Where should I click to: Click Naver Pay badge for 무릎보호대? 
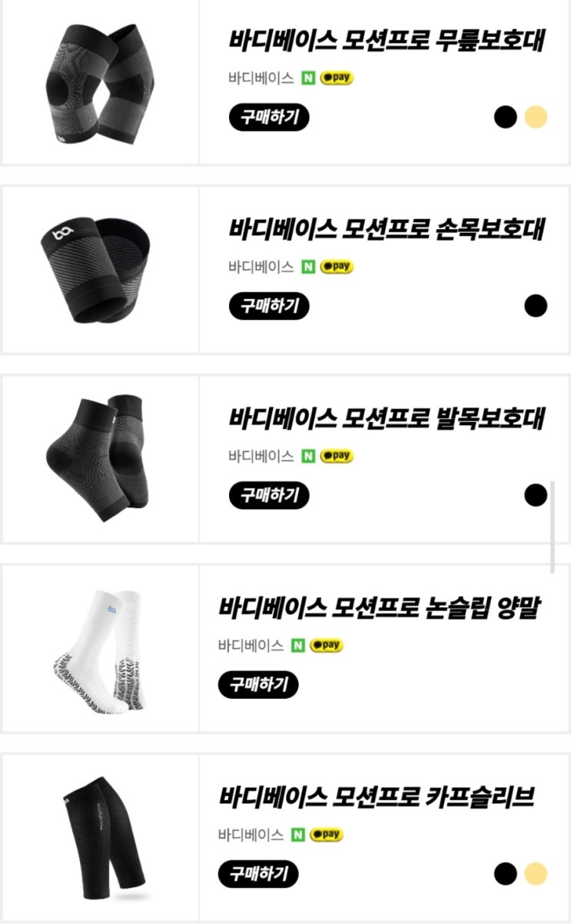[337, 78]
